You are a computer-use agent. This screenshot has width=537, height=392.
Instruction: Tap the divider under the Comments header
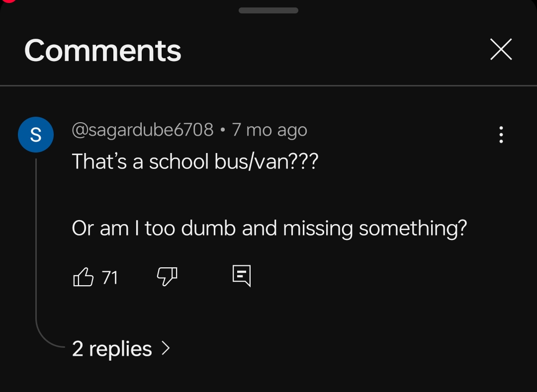point(268,85)
